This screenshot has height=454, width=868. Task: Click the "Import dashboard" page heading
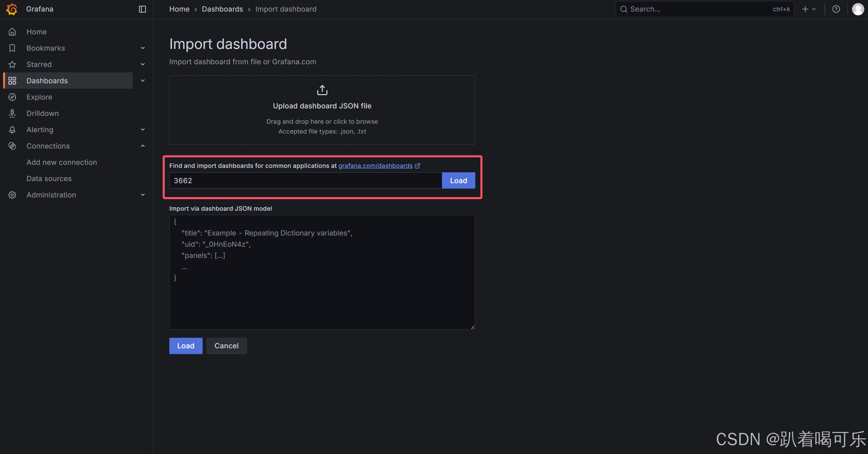pos(228,44)
